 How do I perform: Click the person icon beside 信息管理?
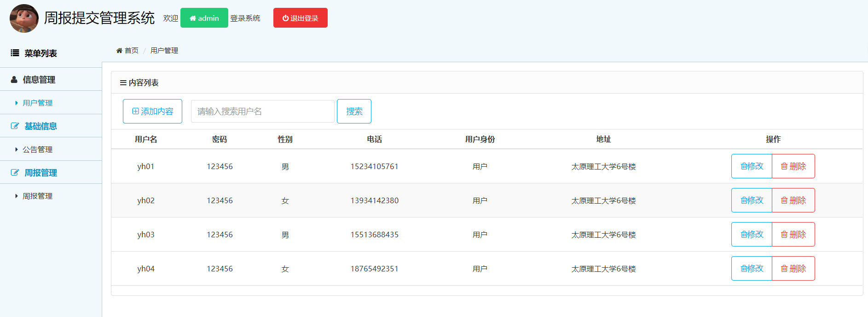[x=14, y=80]
